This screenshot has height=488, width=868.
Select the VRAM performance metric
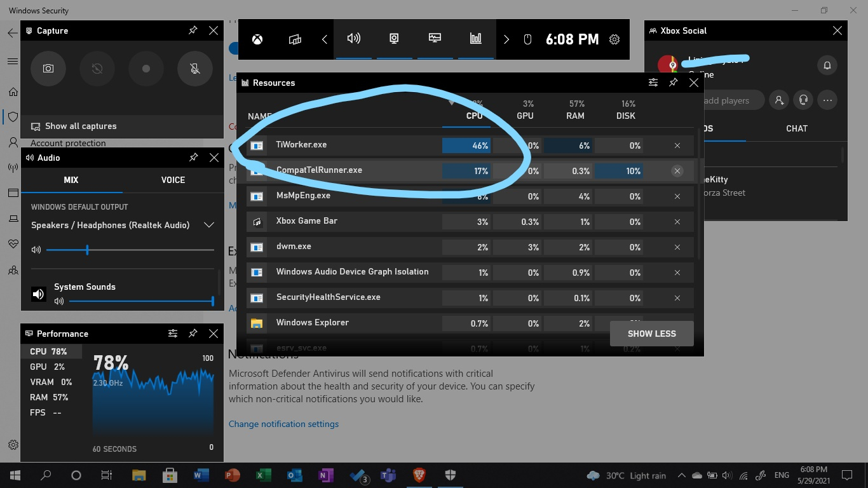[x=51, y=382]
